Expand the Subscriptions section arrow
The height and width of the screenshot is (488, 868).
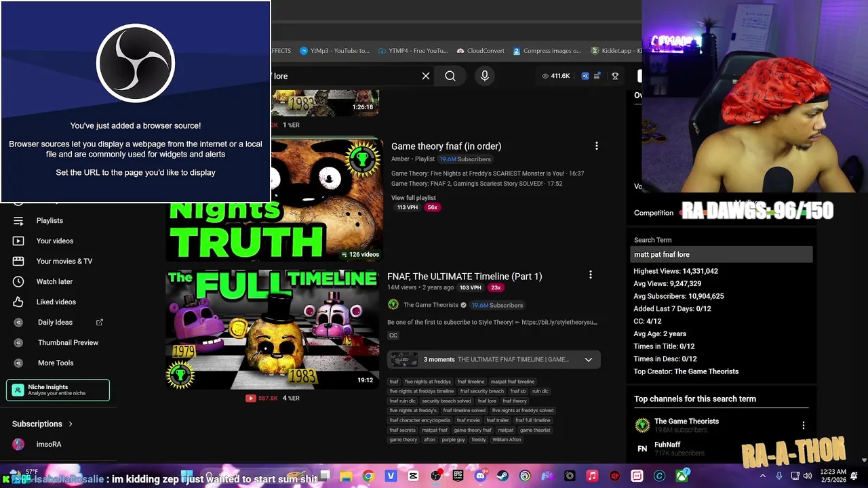click(70, 424)
